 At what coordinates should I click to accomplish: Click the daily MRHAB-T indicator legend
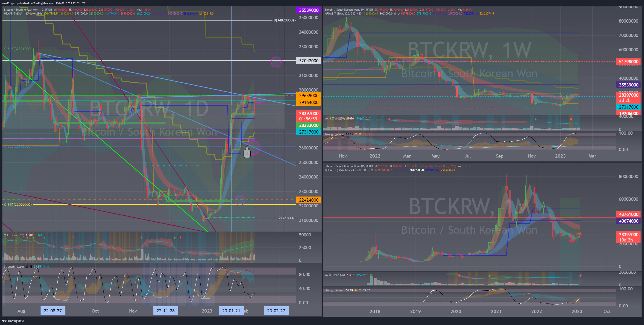pos(23,14)
